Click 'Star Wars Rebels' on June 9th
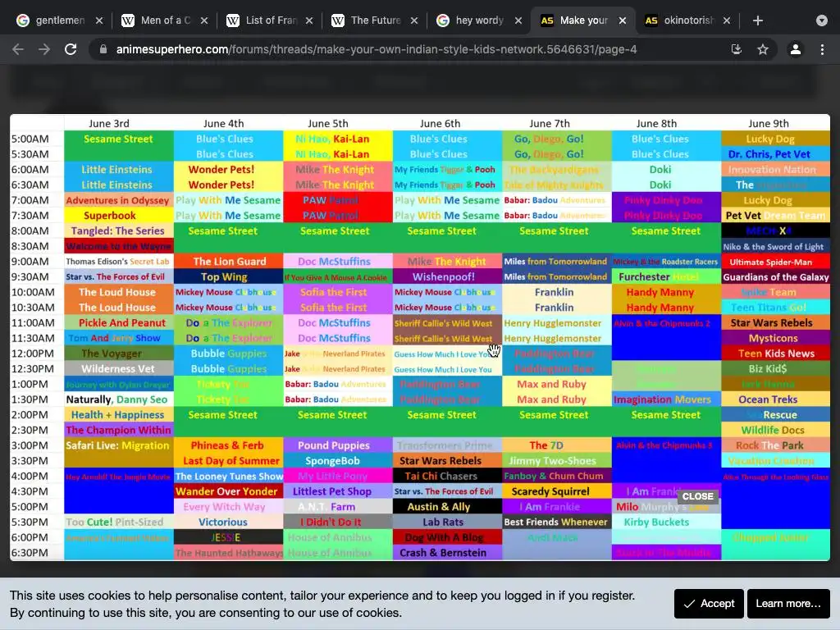This screenshot has height=630, width=840. click(776, 323)
